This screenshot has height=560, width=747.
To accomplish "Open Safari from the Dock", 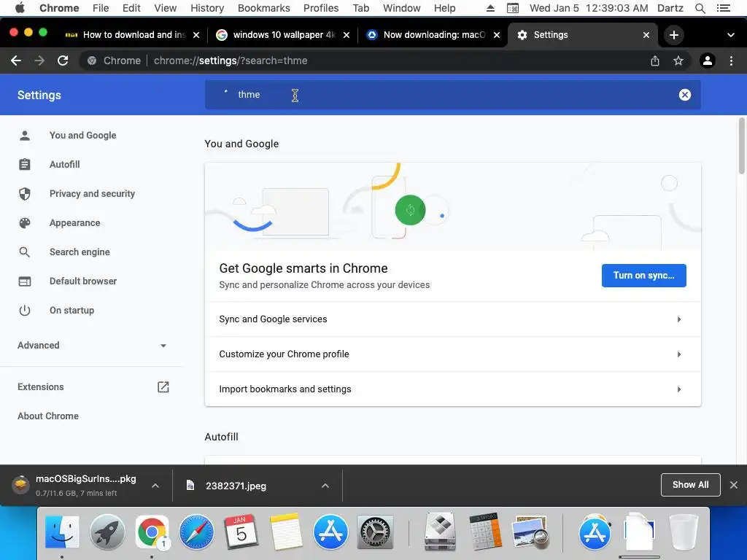I will 196,532.
